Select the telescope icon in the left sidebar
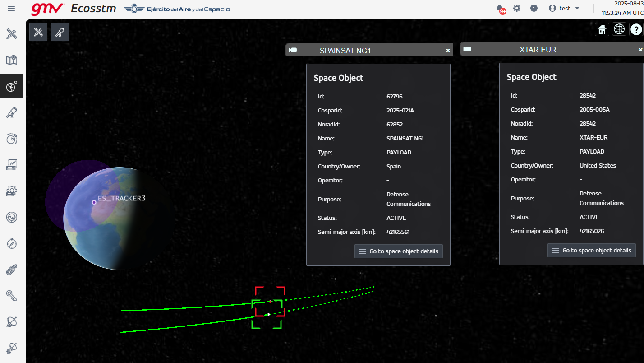Viewport: 644px width, 363px height. pos(12,112)
